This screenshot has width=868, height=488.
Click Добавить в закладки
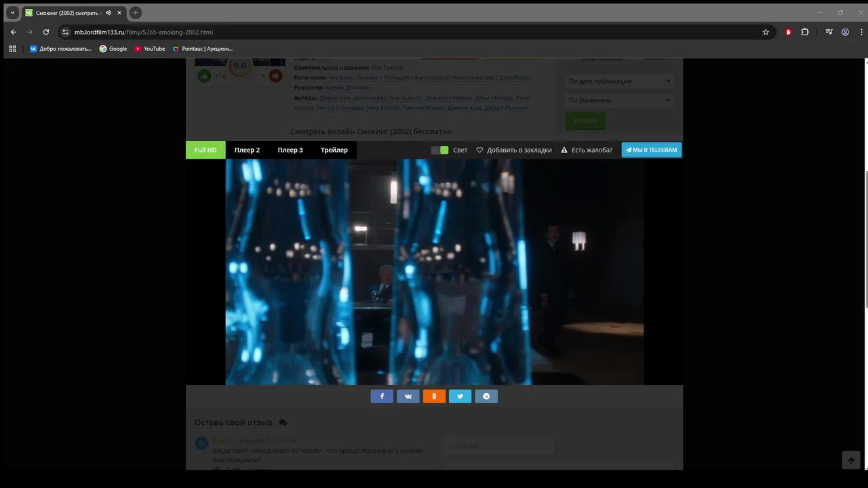click(519, 150)
